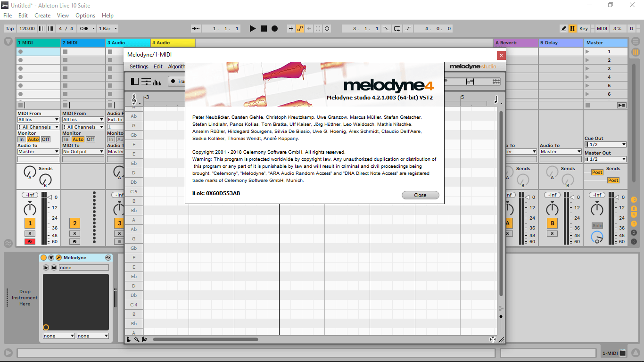
Task: Toggle the Automation Arm button
Action: 300,28
